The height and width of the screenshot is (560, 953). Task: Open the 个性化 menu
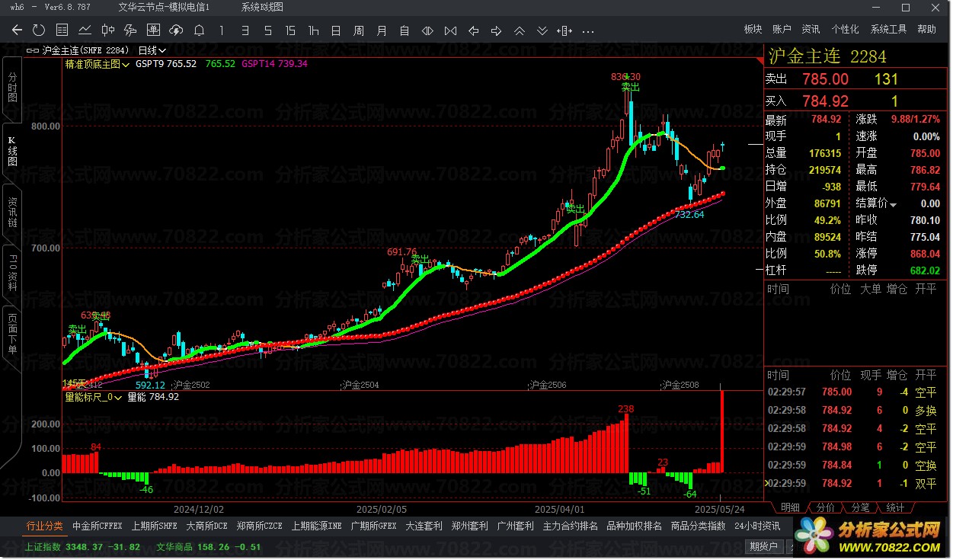coord(845,29)
